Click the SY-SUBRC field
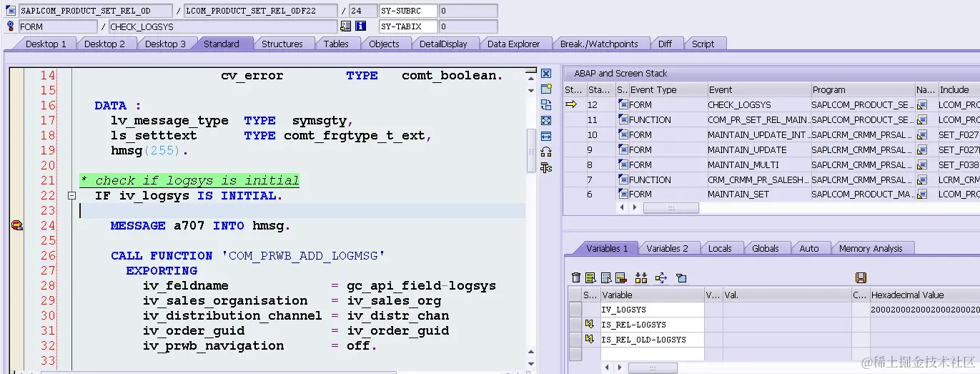Image resolution: width=980 pixels, height=374 pixels. click(408, 11)
